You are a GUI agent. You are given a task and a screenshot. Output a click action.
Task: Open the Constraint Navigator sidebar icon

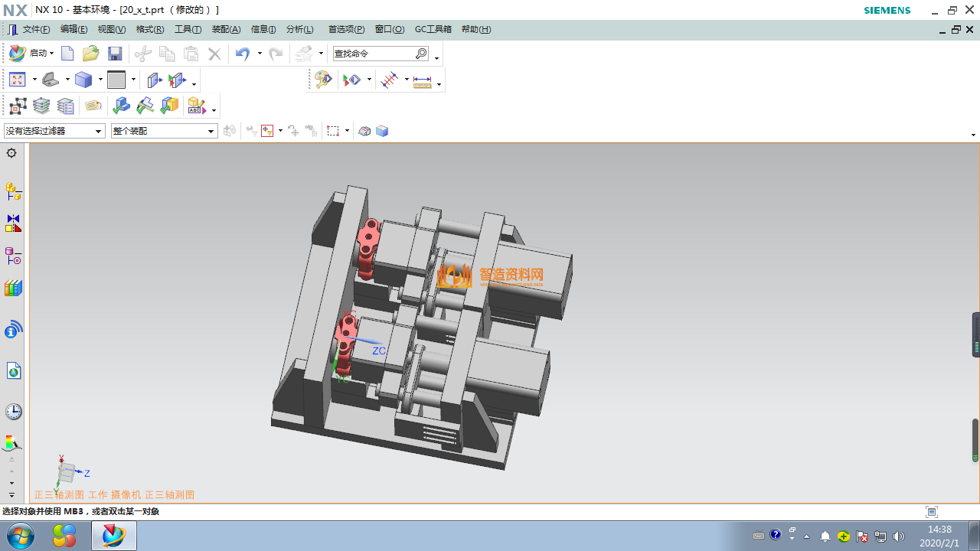click(x=13, y=223)
